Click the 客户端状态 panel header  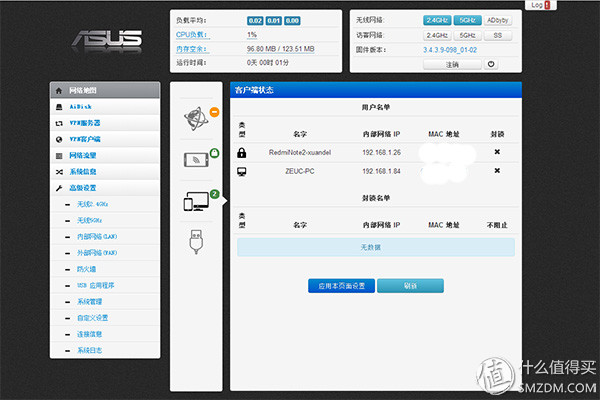[x=375, y=90]
